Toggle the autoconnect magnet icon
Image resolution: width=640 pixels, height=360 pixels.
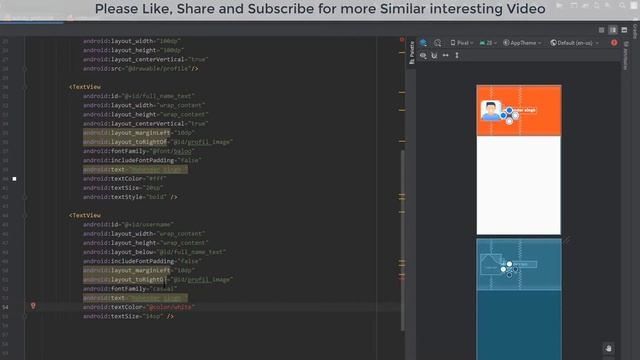(x=434, y=56)
